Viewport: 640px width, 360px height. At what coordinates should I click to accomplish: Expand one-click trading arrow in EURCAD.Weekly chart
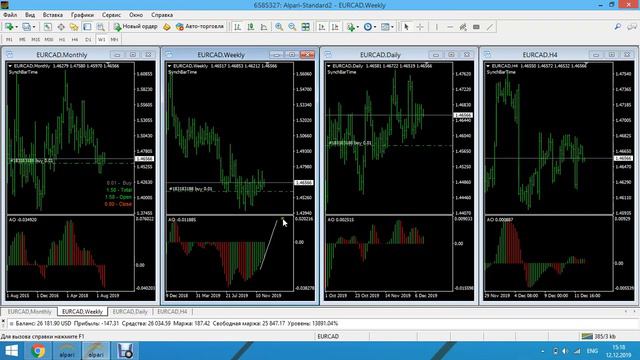(169, 66)
